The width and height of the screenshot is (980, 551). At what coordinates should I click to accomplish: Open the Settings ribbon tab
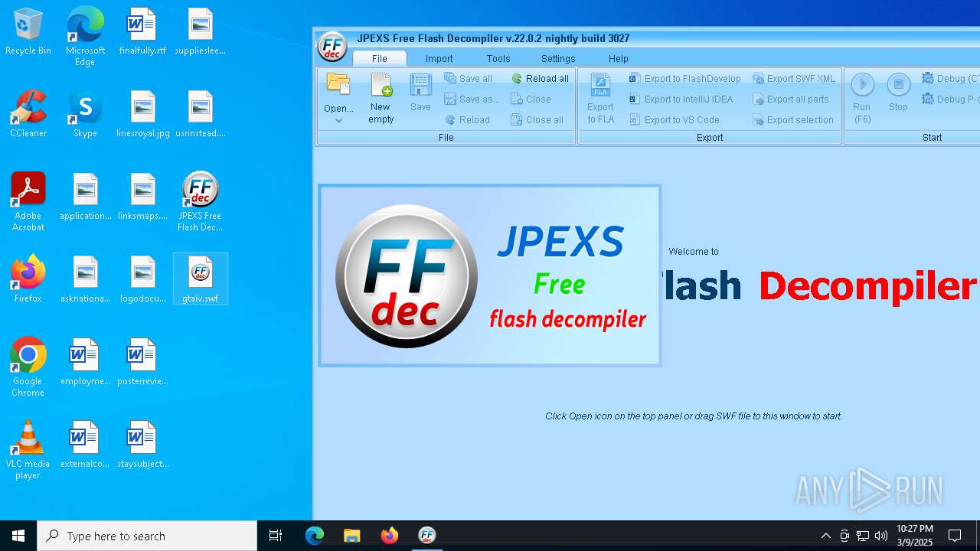click(558, 59)
